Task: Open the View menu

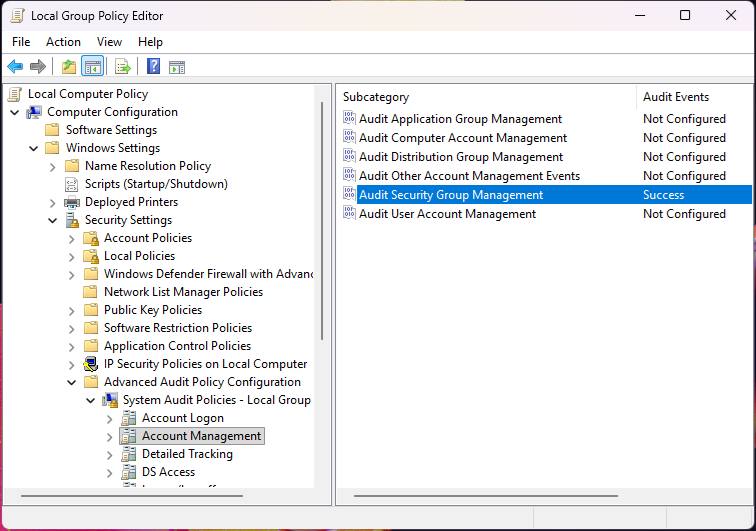Action: click(x=109, y=42)
